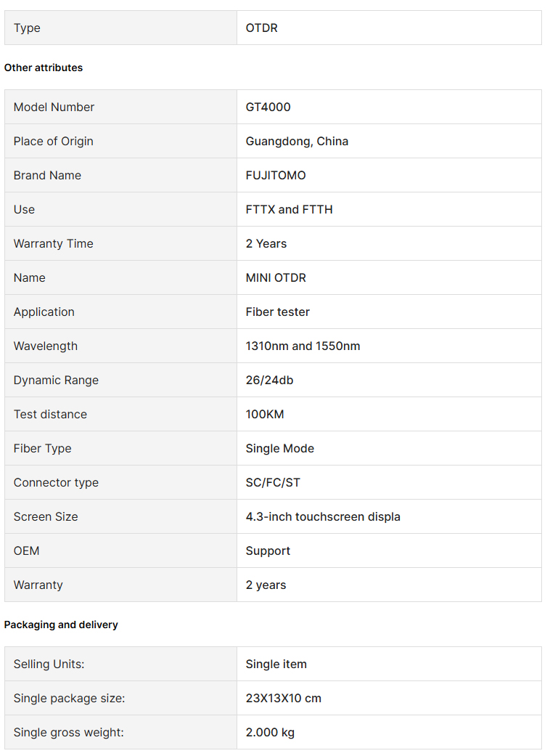Image resolution: width=550 pixels, height=756 pixels.
Task: Select the '1310nm and 1550nm' wavelength value
Action: pyautogui.click(x=303, y=346)
